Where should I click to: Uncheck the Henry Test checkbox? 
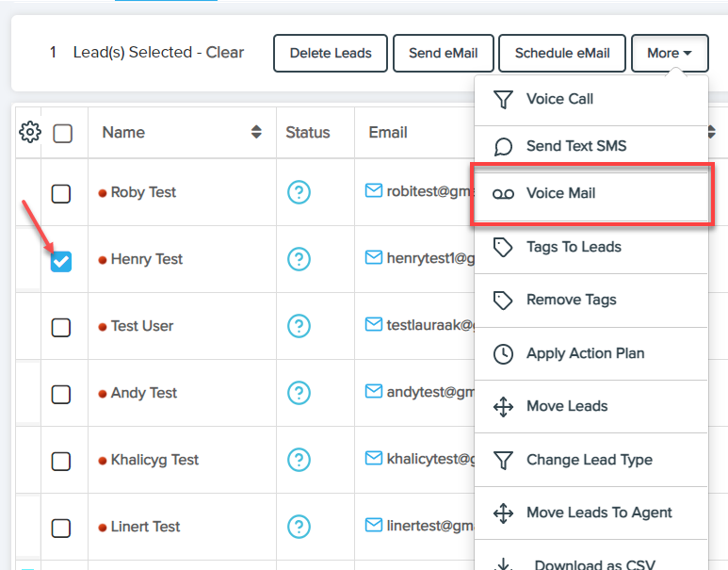coord(61,261)
